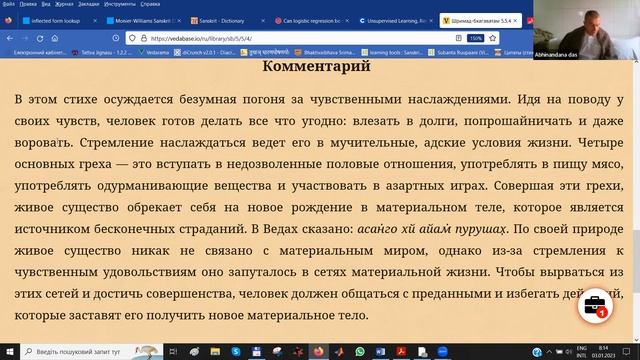Switch to the Unsupervised Learning tab

(x=396, y=21)
